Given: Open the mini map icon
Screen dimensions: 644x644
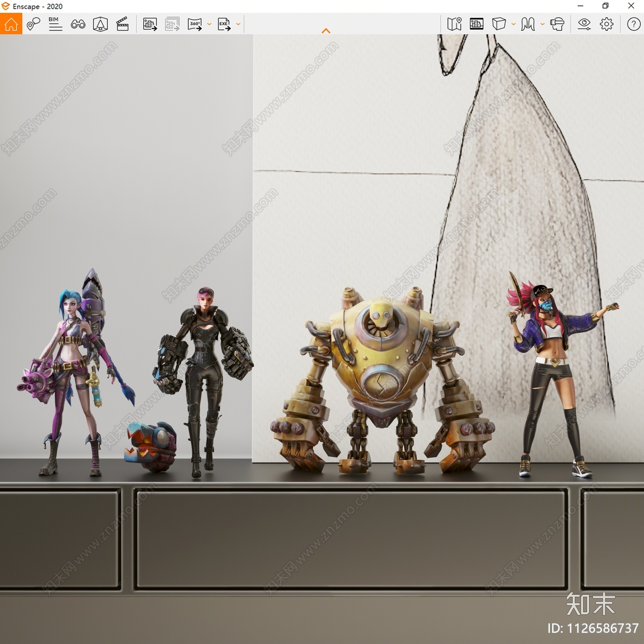Looking at the screenshot, I should pyautogui.click(x=454, y=24).
